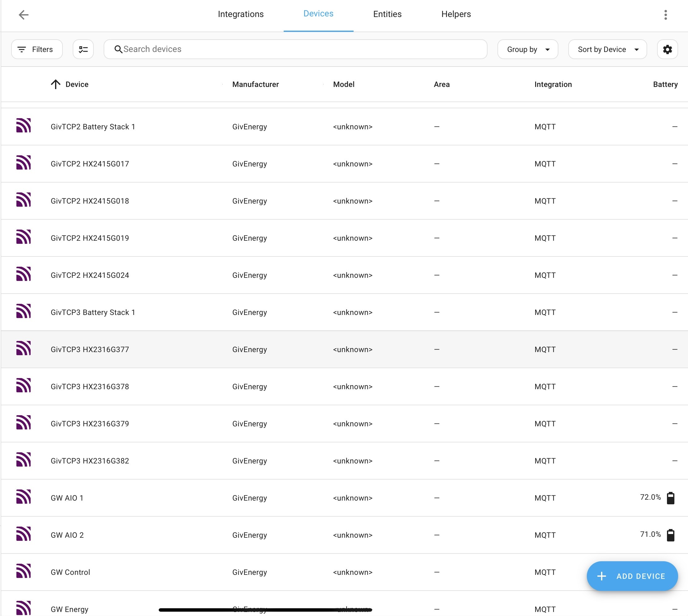Click the ADD DEVICE button

[632, 576]
